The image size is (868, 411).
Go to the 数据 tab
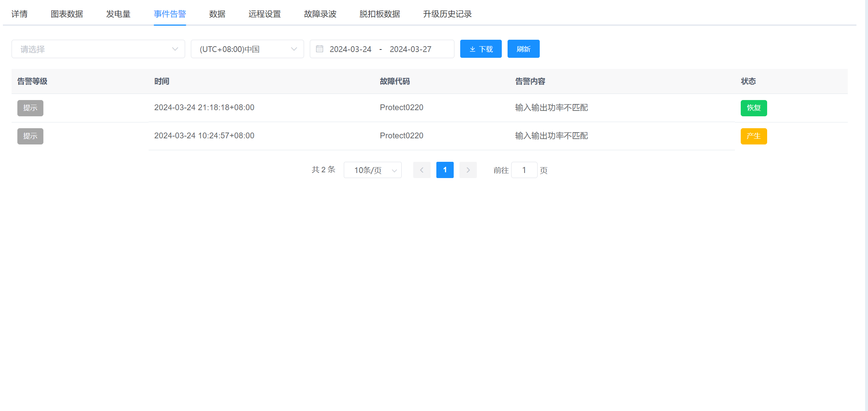point(217,14)
